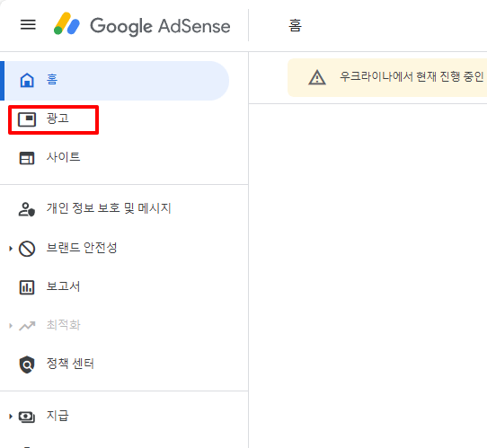The width and height of the screenshot is (487, 448).
Task: Open the 광고 menu item
Action: coord(58,119)
